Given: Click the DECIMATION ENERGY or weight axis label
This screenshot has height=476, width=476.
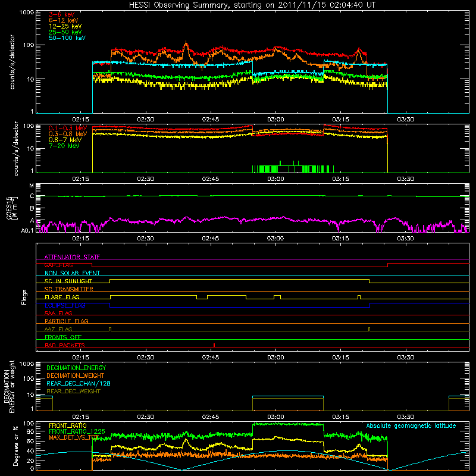Looking at the screenshot, I should tap(9, 387).
